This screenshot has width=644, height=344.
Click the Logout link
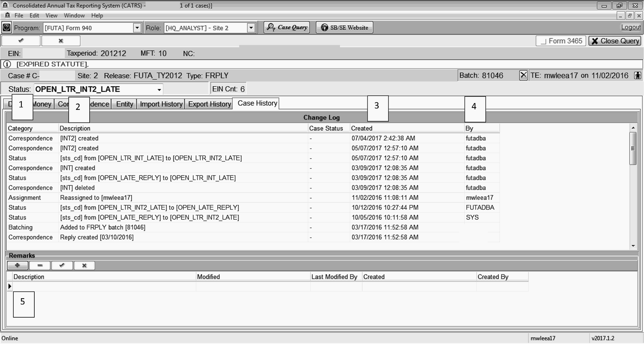pos(631,27)
